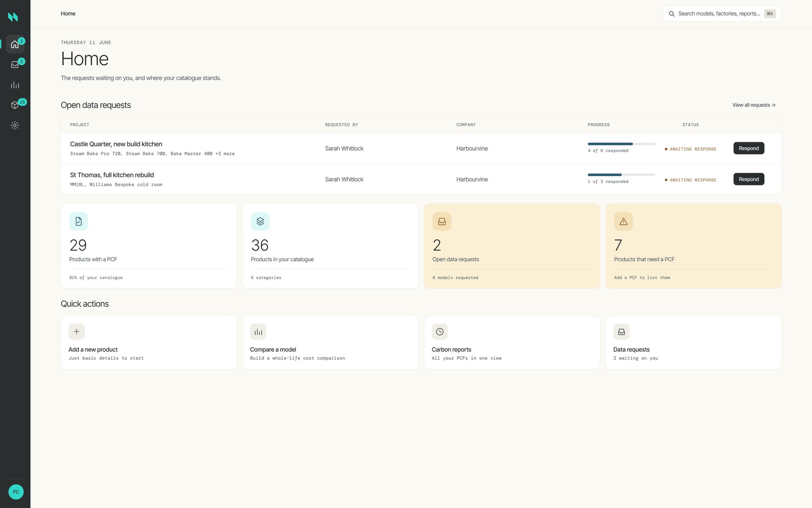Click '6 categories' text
The height and width of the screenshot is (508, 812).
[x=266, y=278]
